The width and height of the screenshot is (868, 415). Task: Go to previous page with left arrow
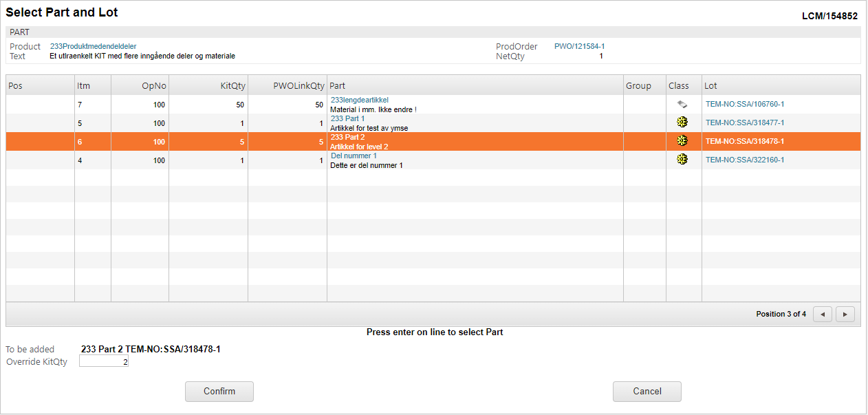coord(822,314)
